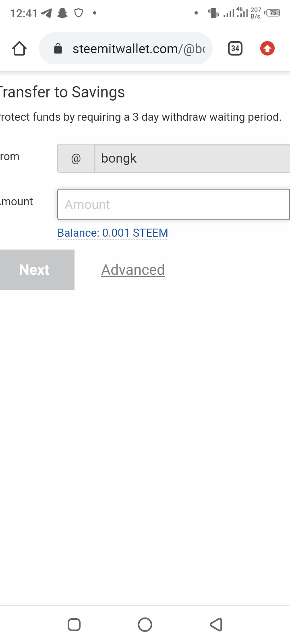Tap the Android home circle button
290x644 pixels.
click(x=145, y=625)
